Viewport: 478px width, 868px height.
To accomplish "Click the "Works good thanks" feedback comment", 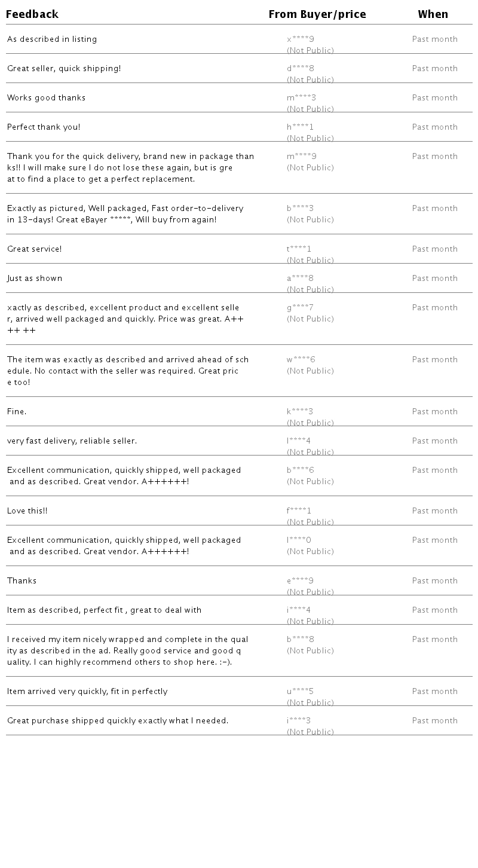I will coord(47,98).
